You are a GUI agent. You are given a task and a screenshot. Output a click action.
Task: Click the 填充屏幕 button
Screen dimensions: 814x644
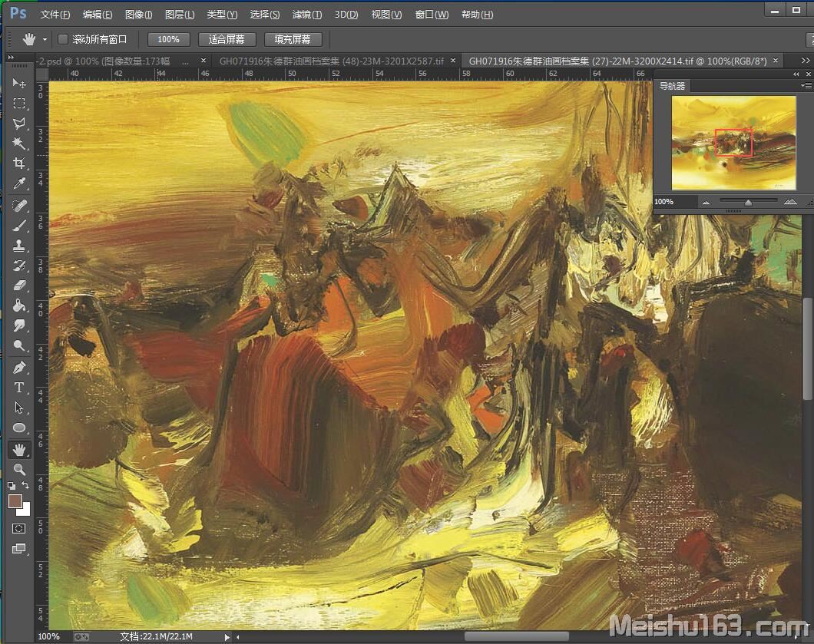[x=293, y=39]
